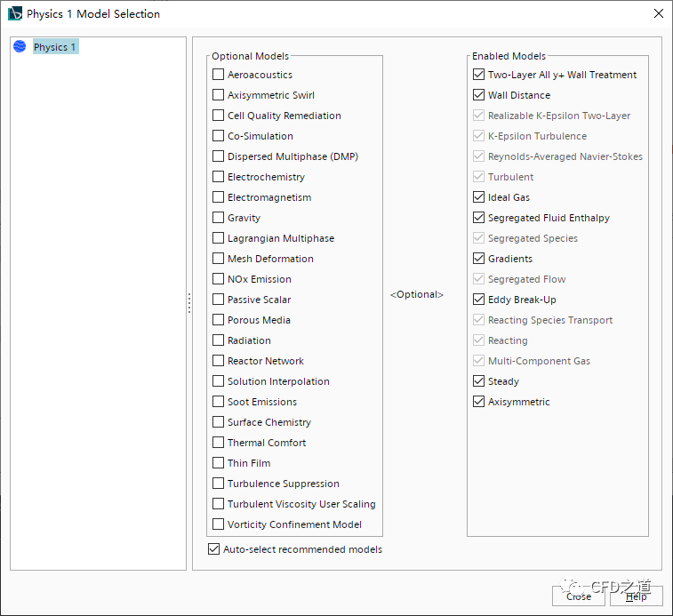Click the K-Epsilon Turbulence entry
Screen dimensions: 673x616
[x=530, y=136]
